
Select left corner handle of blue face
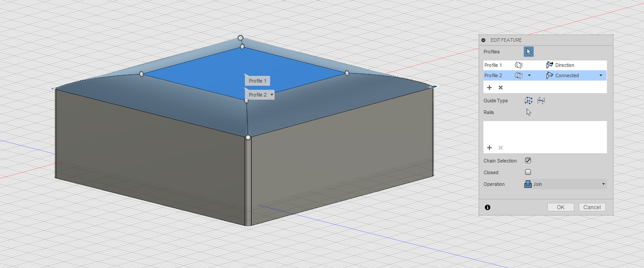click(x=141, y=74)
